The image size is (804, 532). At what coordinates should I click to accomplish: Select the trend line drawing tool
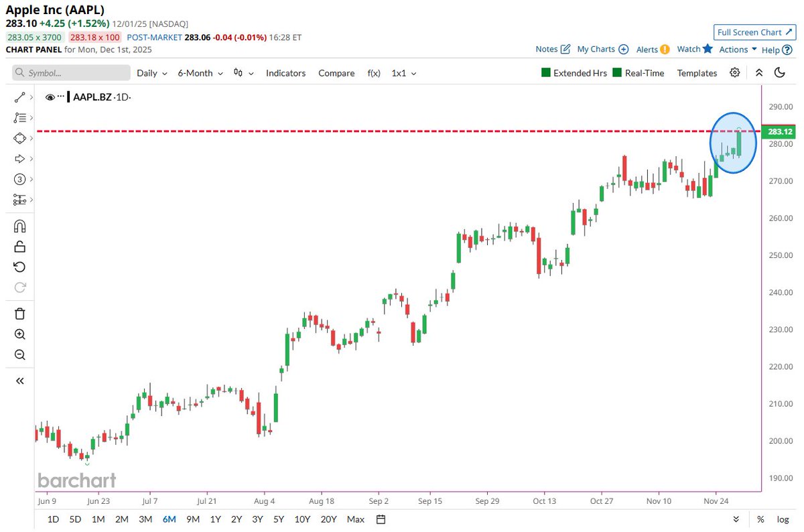[19, 98]
